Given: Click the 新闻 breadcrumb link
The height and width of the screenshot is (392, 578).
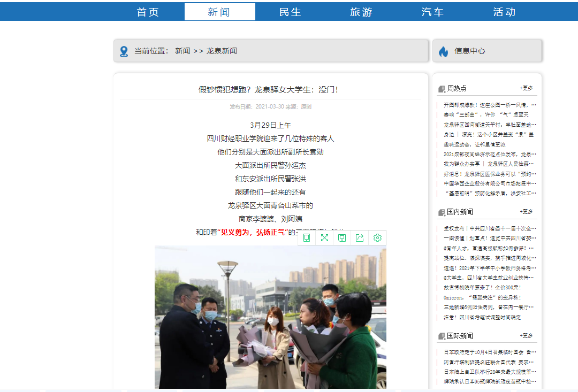Looking at the screenshot, I should [x=182, y=51].
